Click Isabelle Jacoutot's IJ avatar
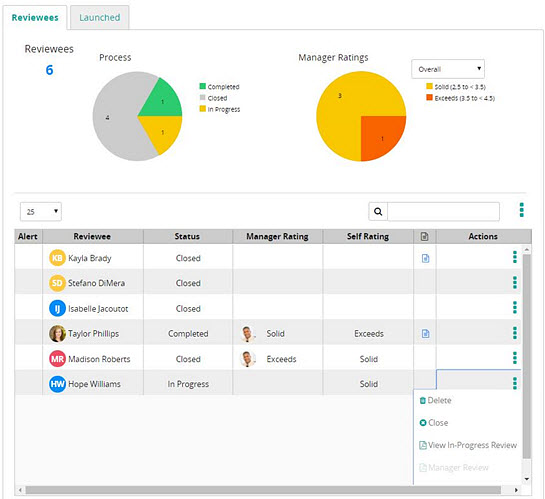Viewport: 545px width, 499px height. tap(57, 308)
